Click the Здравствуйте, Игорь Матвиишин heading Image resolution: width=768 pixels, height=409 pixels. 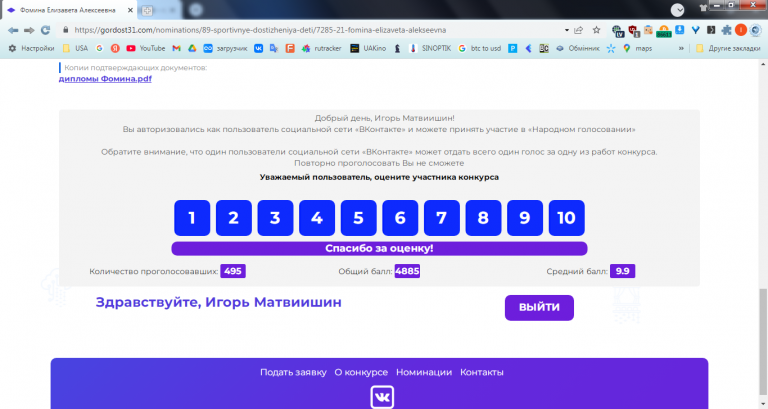click(x=218, y=302)
